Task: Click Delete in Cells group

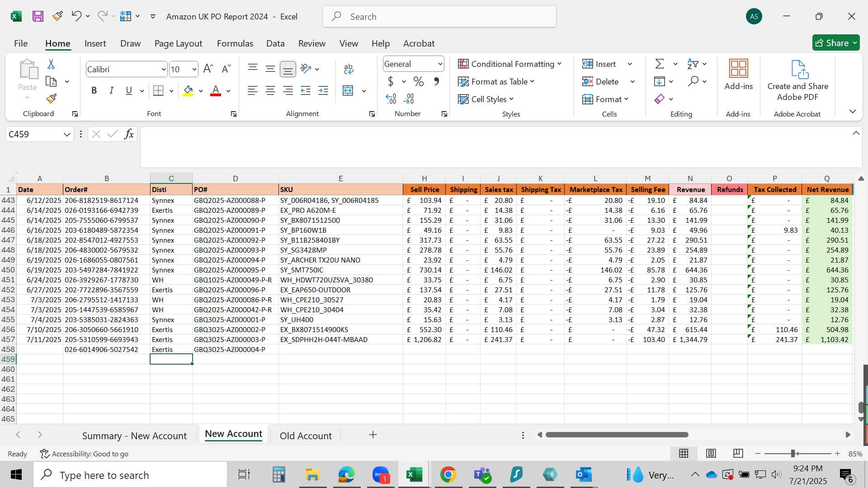Action: 601,82
